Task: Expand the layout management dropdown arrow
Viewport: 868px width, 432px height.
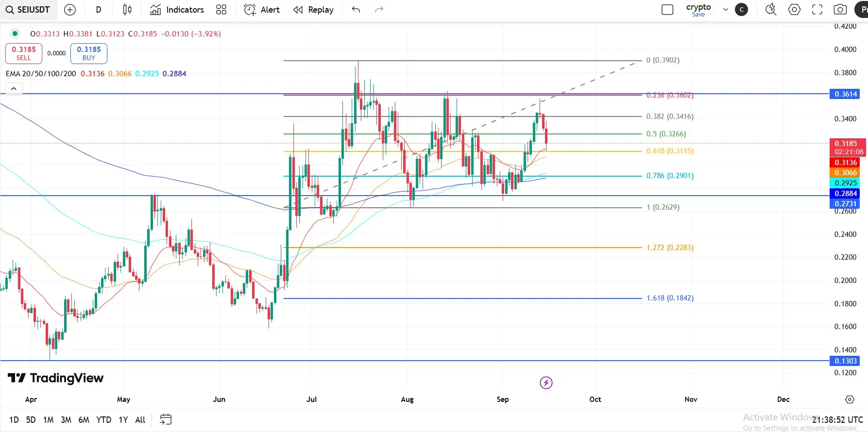Action: tap(726, 10)
